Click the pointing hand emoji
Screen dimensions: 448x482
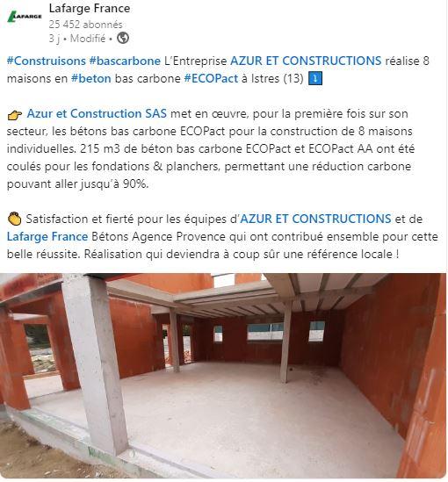(14, 115)
